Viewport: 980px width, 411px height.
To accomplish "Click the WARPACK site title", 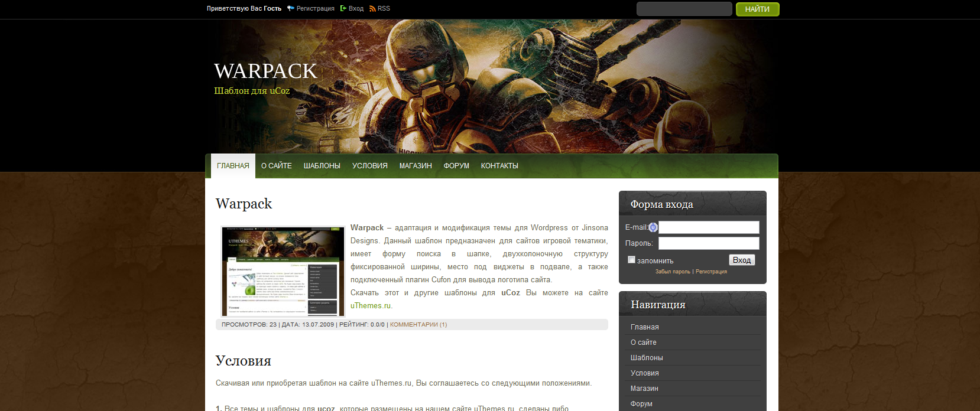I will (x=265, y=71).
